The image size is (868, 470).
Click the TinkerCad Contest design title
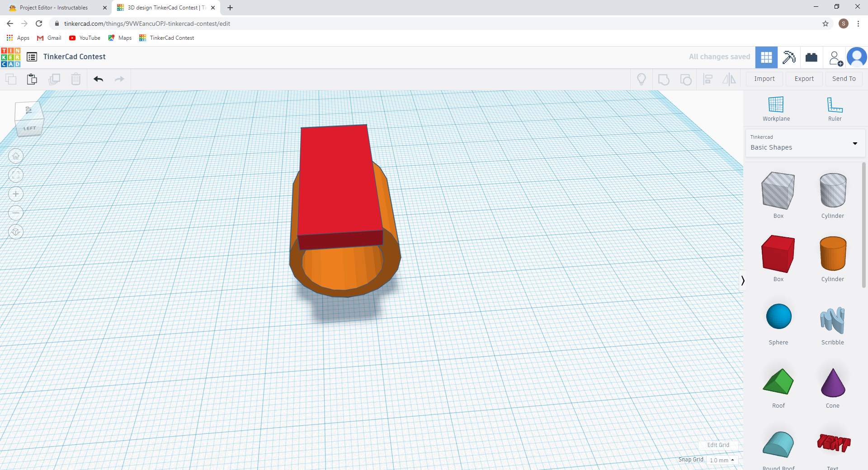[x=75, y=57]
